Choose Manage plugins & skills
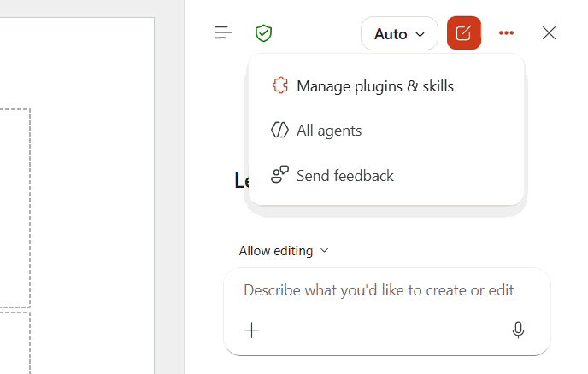This screenshot has height=374, width=588. (386, 86)
